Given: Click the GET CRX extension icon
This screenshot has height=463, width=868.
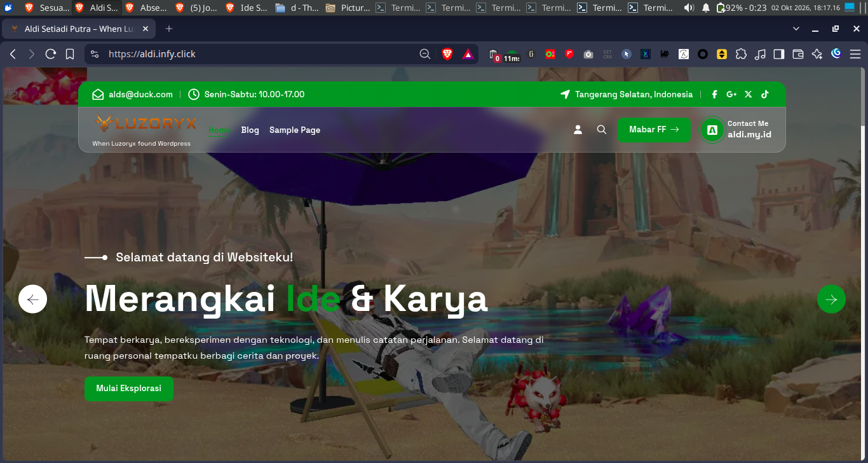Looking at the screenshot, I should click(x=607, y=54).
